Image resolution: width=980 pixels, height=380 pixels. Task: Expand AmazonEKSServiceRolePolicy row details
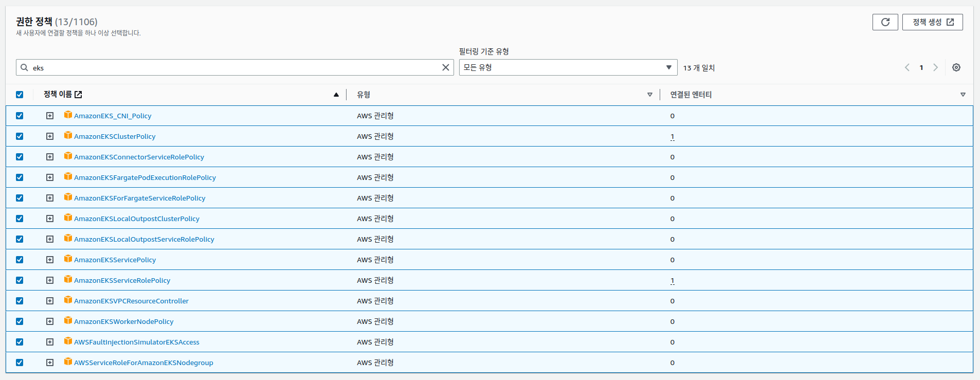(50, 280)
